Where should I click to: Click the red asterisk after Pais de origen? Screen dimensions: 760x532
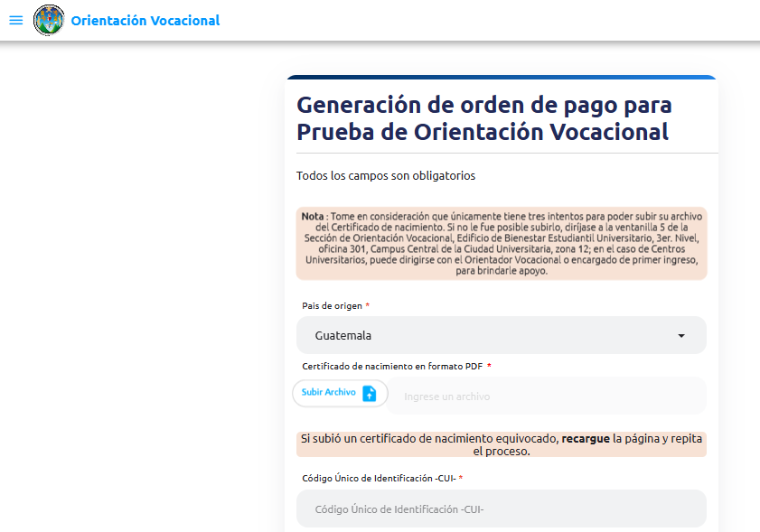pos(367,306)
